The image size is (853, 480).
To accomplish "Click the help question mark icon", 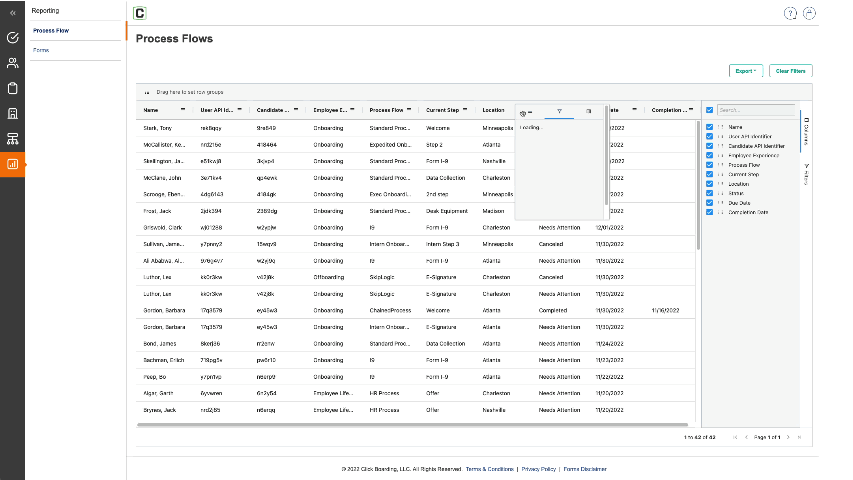I will click(791, 13).
